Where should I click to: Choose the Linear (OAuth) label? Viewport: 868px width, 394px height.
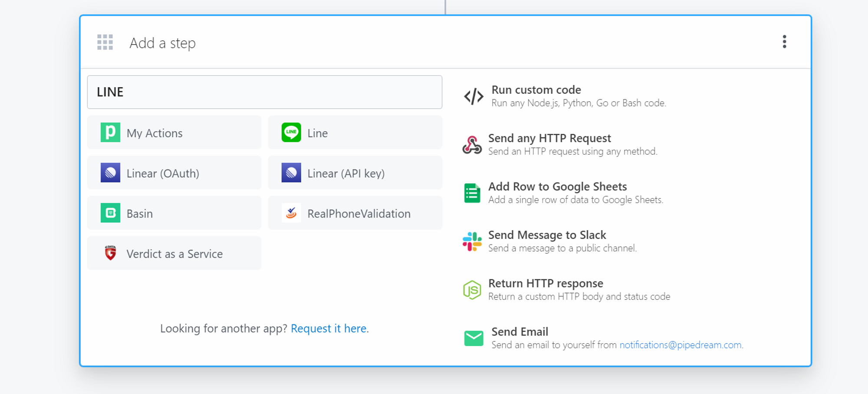click(x=163, y=173)
